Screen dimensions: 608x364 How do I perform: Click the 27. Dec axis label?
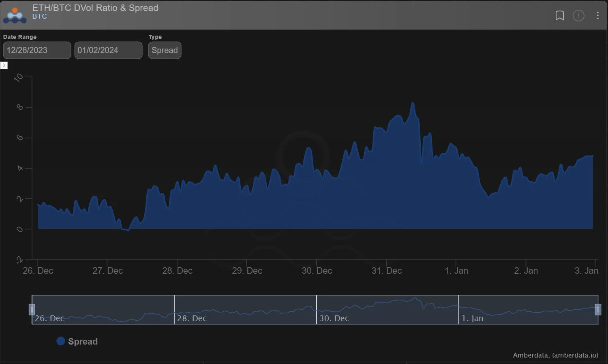(107, 270)
